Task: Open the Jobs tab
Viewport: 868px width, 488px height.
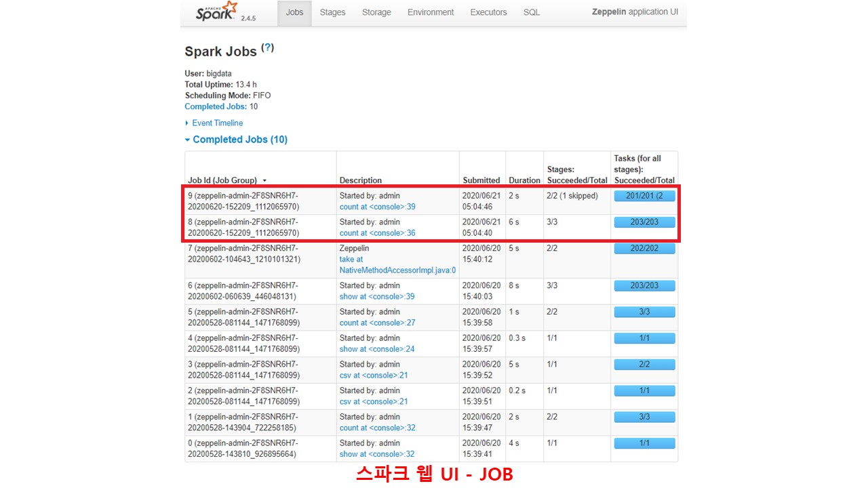Action: click(x=295, y=12)
